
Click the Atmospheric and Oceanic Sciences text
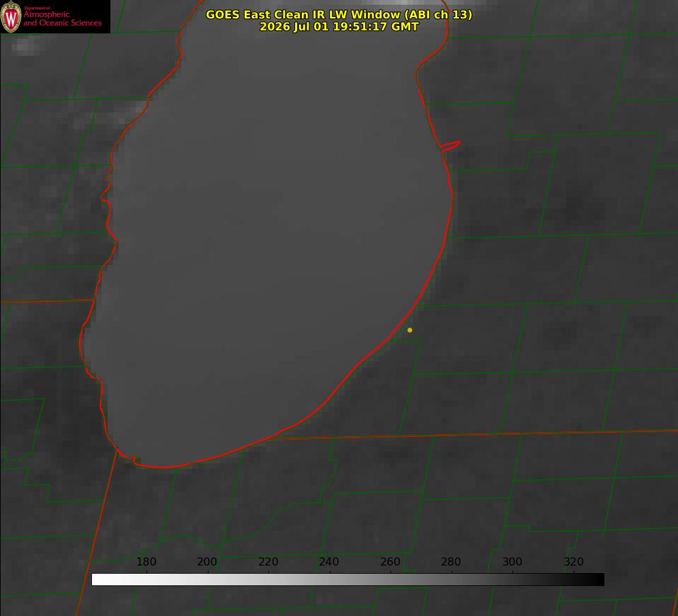(x=62, y=18)
